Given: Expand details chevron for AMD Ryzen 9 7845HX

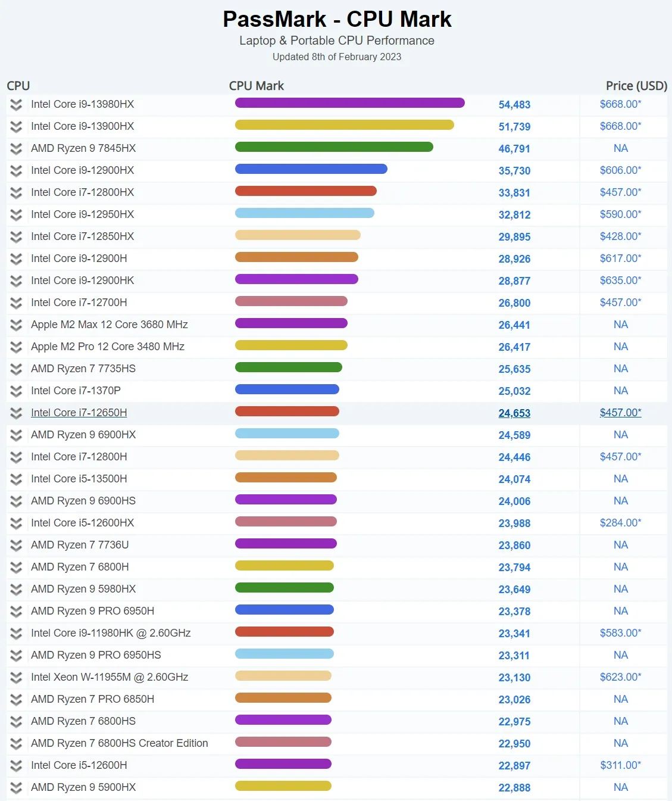Looking at the screenshot, I should [x=16, y=149].
